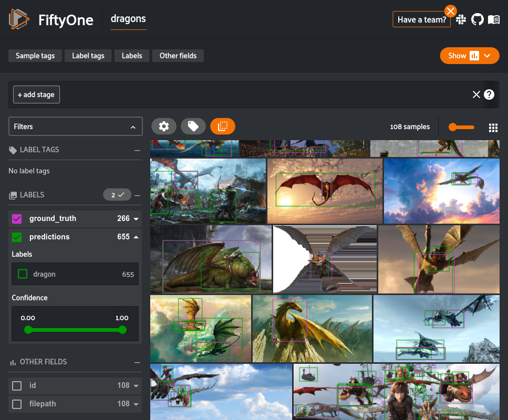Toggle the ground_truth checkbox
The image size is (508, 420).
click(17, 219)
